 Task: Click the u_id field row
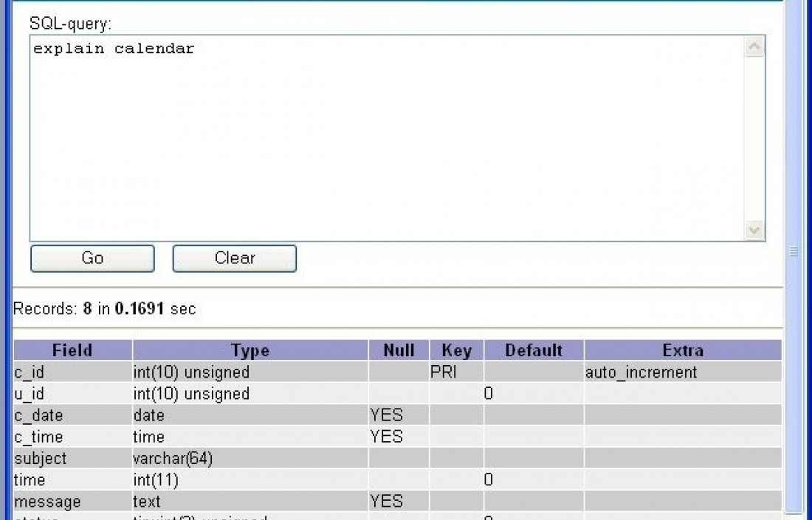point(72,394)
